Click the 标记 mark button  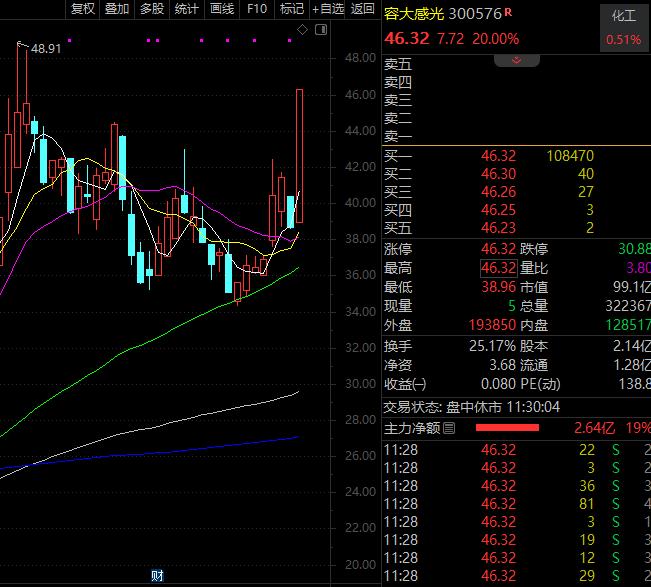click(292, 9)
